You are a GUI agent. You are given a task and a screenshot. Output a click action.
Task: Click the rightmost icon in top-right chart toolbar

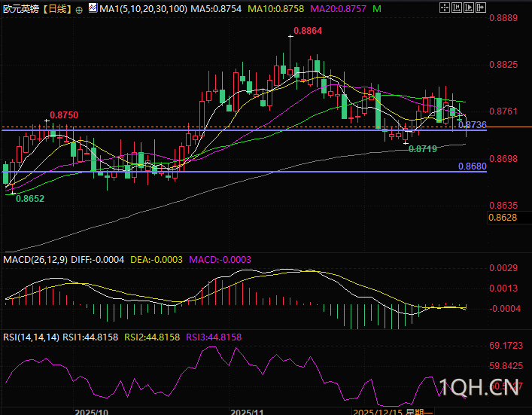click(x=481, y=7)
